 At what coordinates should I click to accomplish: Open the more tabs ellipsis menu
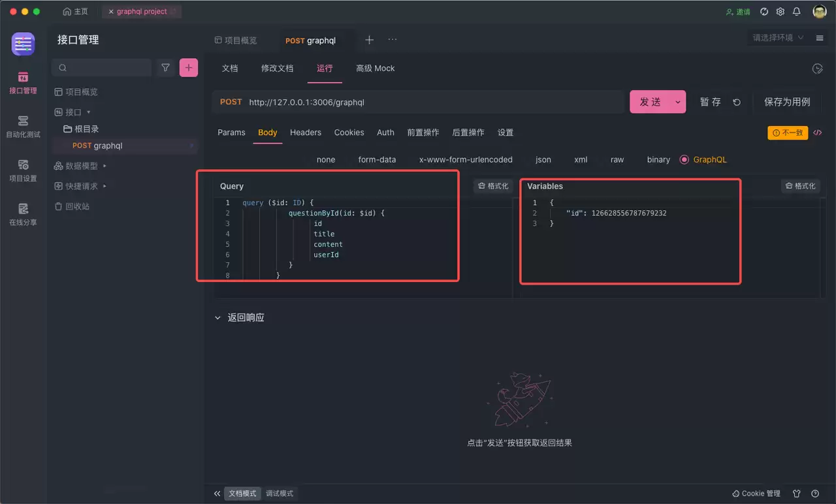393,40
